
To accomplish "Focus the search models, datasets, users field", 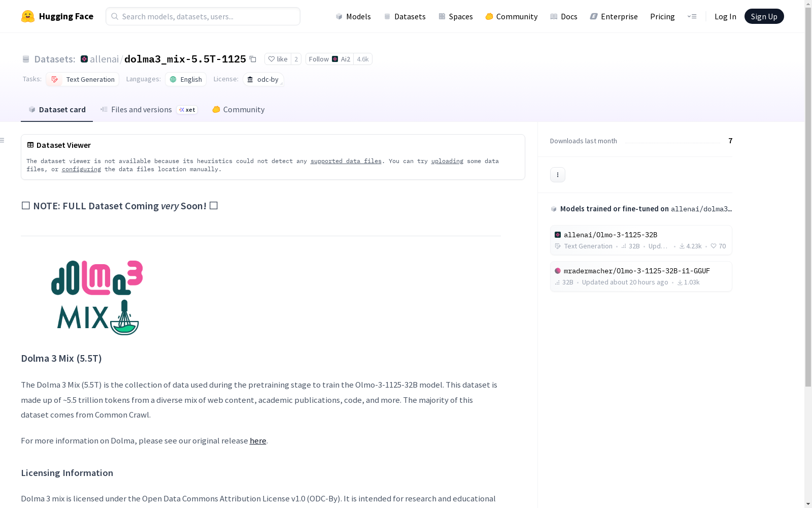I will point(203,16).
